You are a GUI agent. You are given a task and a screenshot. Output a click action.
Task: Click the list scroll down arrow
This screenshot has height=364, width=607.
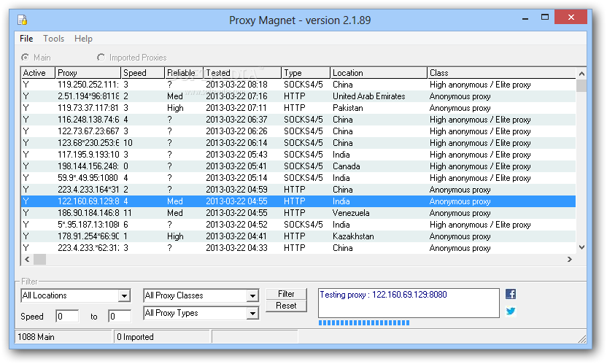coord(581,247)
